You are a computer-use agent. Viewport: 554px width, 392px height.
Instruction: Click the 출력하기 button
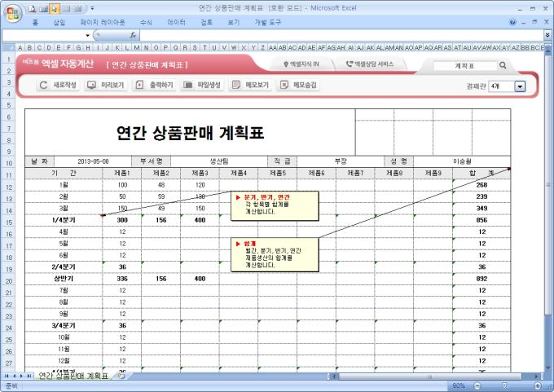point(155,86)
